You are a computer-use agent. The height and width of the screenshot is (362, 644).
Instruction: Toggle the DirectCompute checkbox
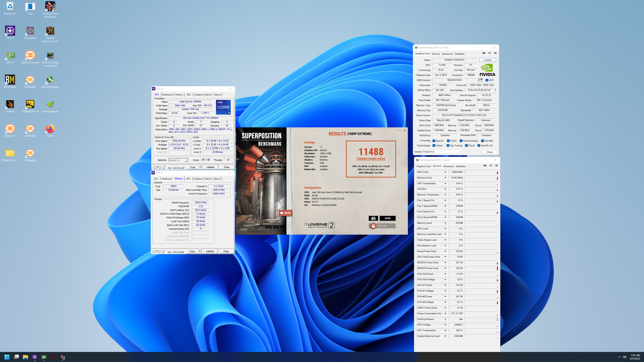click(x=461, y=141)
